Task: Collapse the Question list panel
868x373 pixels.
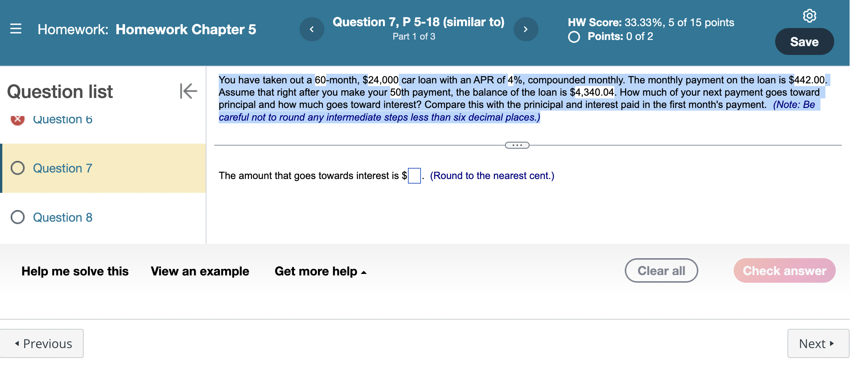Action: [x=188, y=91]
